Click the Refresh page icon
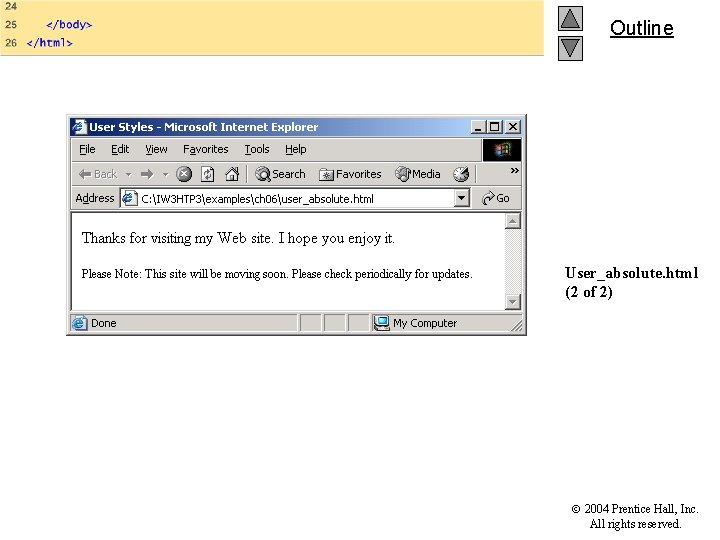Image resolution: width=720 pixels, height=540 pixels. (208, 174)
